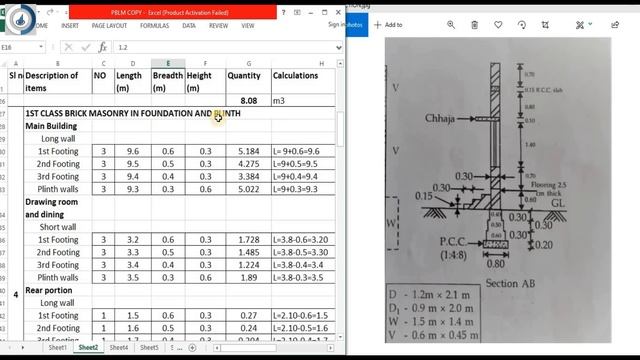The image size is (640, 360).
Task: Select the Calculations header cell
Action: (x=303, y=82)
